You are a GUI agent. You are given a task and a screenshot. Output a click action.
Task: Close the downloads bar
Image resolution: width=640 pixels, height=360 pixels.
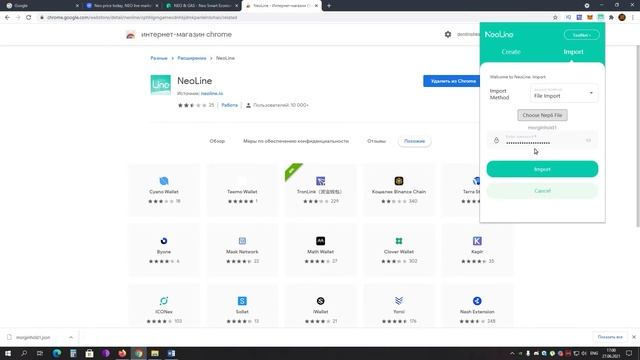click(x=633, y=337)
